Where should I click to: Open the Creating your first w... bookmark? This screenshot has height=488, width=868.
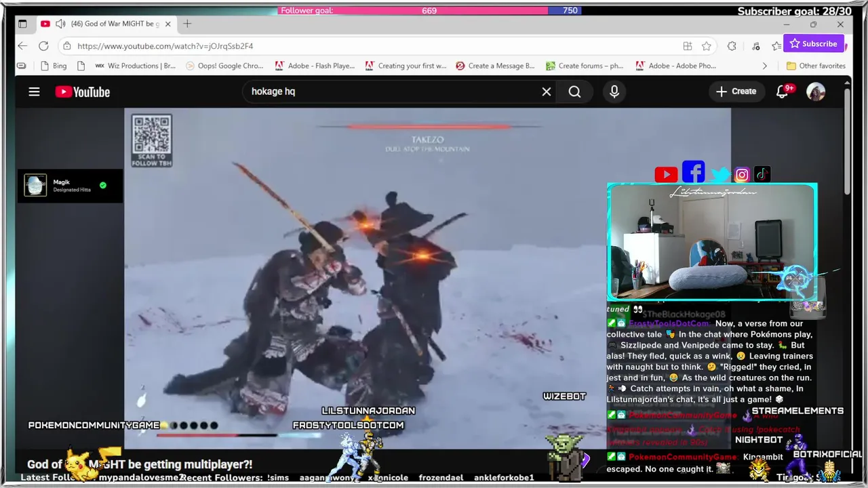click(406, 66)
